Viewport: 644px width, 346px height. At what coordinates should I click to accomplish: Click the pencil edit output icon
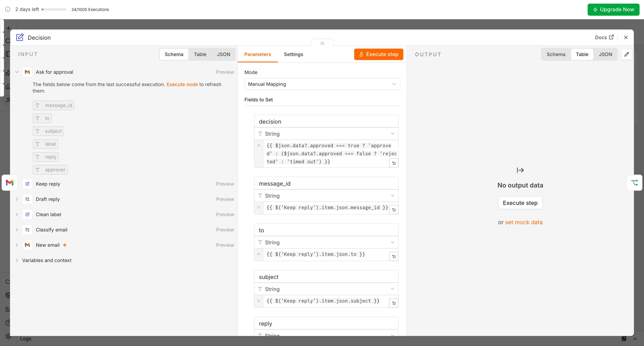[627, 54]
